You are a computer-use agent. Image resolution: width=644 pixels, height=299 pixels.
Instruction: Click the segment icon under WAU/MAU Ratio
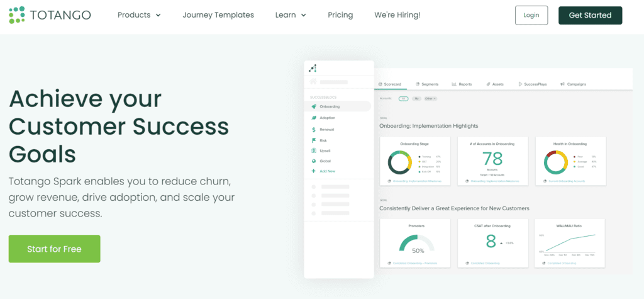tap(545, 263)
